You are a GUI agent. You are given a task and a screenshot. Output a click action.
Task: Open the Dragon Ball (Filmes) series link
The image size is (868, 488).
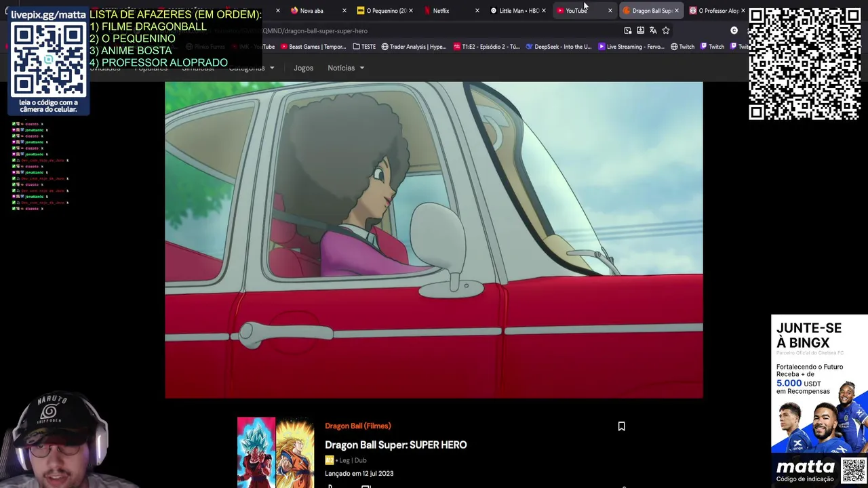[x=358, y=426]
